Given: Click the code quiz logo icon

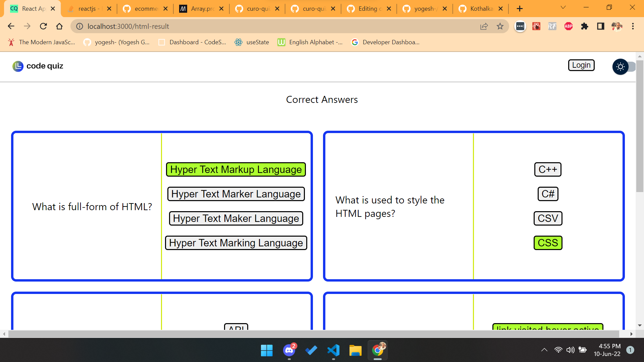Looking at the screenshot, I should click(18, 66).
